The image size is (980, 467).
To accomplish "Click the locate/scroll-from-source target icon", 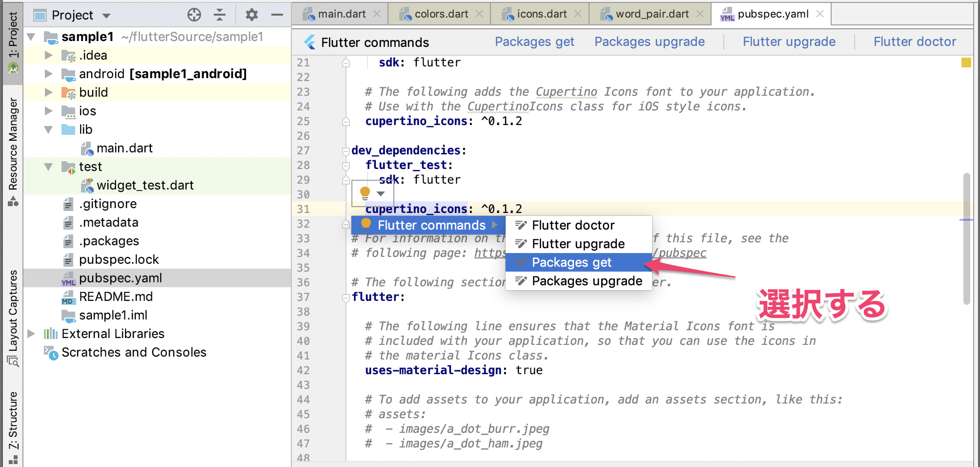I will click(194, 15).
